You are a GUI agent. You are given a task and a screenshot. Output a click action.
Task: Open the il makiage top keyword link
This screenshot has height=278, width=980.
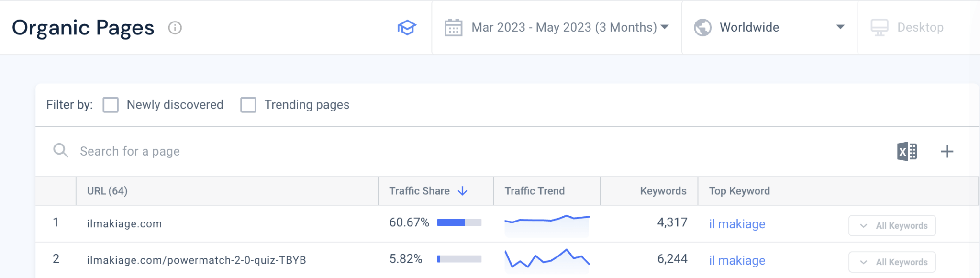[x=737, y=224]
